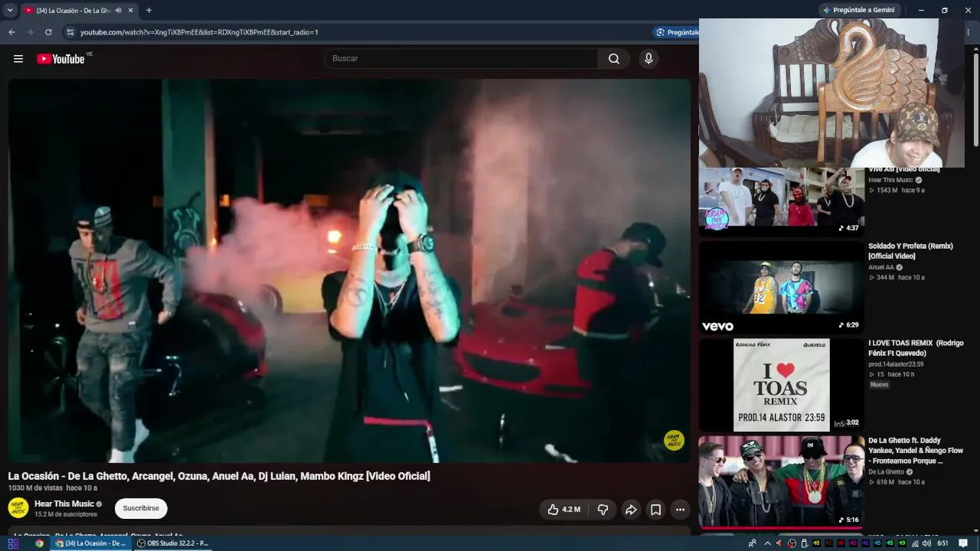This screenshot has height=551, width=980.
Task: Go to YouTube home via logo
Action: [x=60, y=59]
